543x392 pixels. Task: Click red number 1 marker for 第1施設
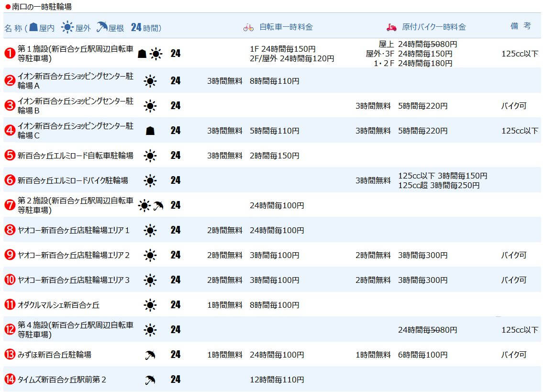tap(10, 53)
